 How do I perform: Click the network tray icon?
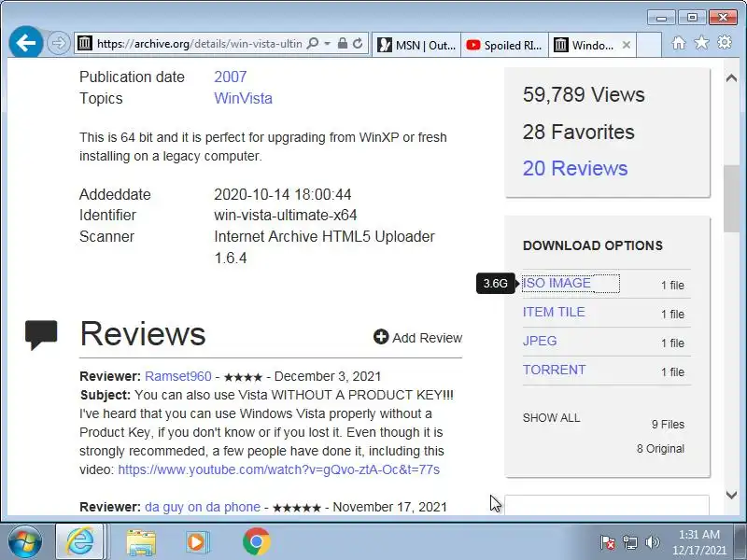tap(630, 542)
